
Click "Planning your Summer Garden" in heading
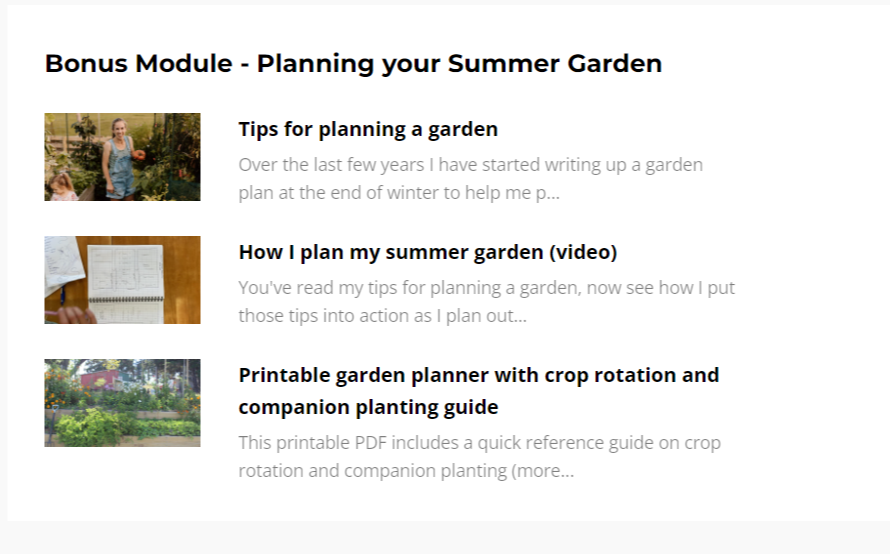point(459,64)
